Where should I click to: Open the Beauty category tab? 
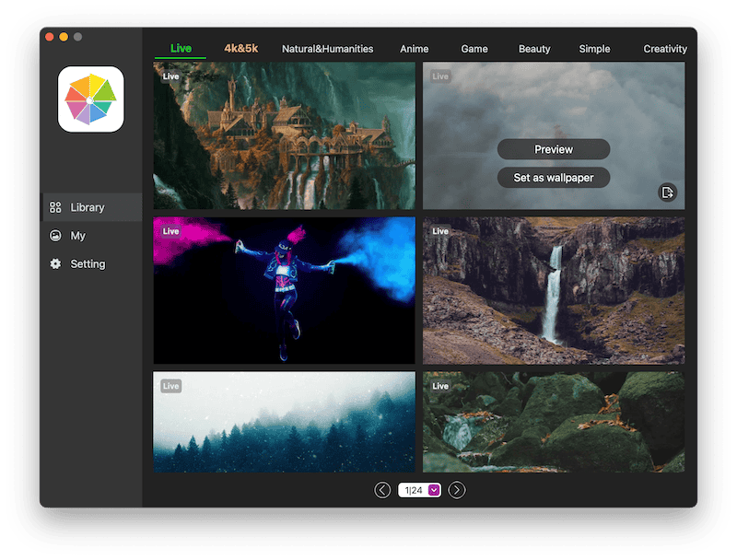[x=534, y=49]
